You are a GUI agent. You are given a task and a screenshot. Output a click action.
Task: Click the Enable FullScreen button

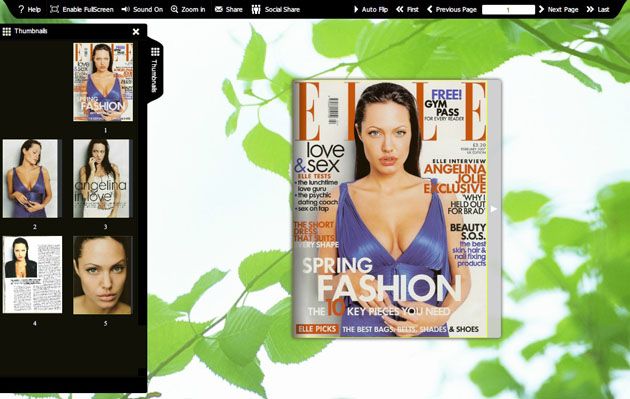82,9
